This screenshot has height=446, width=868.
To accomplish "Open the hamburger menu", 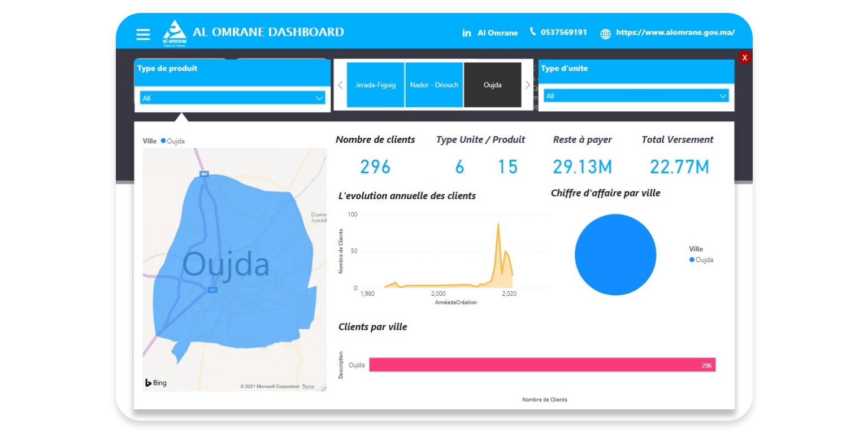I will pos(143,34).
